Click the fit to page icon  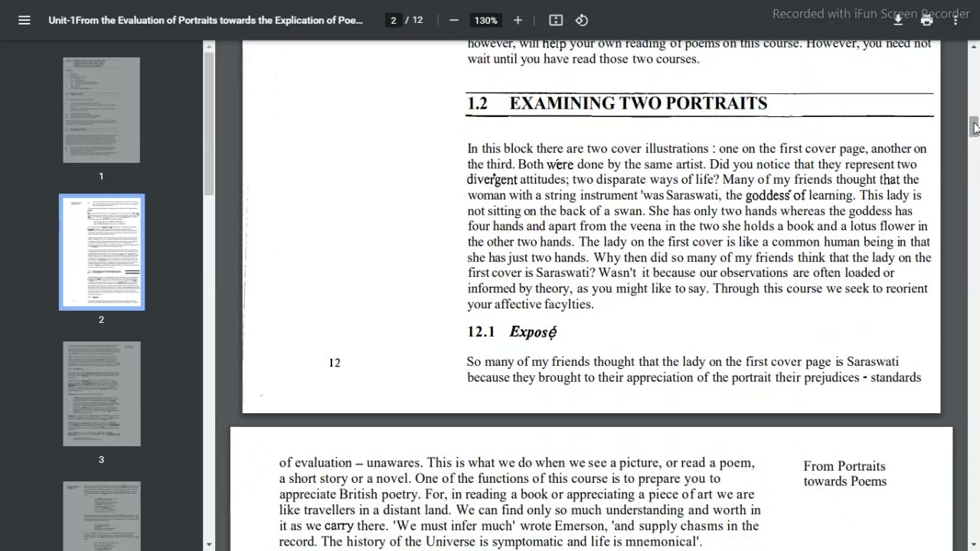tap(556, 20)
